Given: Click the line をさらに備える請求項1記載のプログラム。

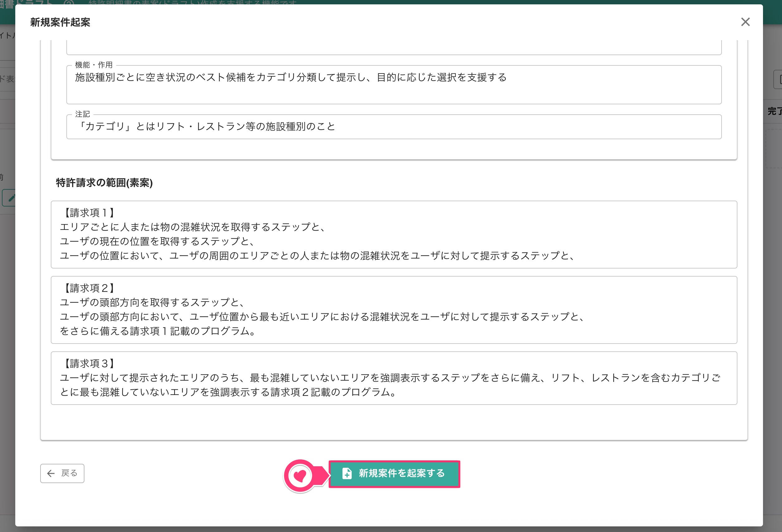Looking at the screenshot, I should point(158,331).
